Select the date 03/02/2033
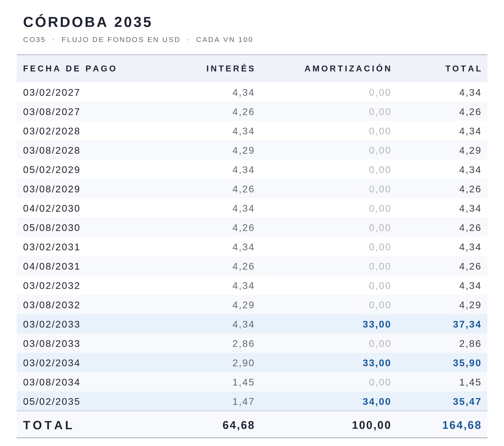Screen dimensions: 504x446 (x=52, y=324)
